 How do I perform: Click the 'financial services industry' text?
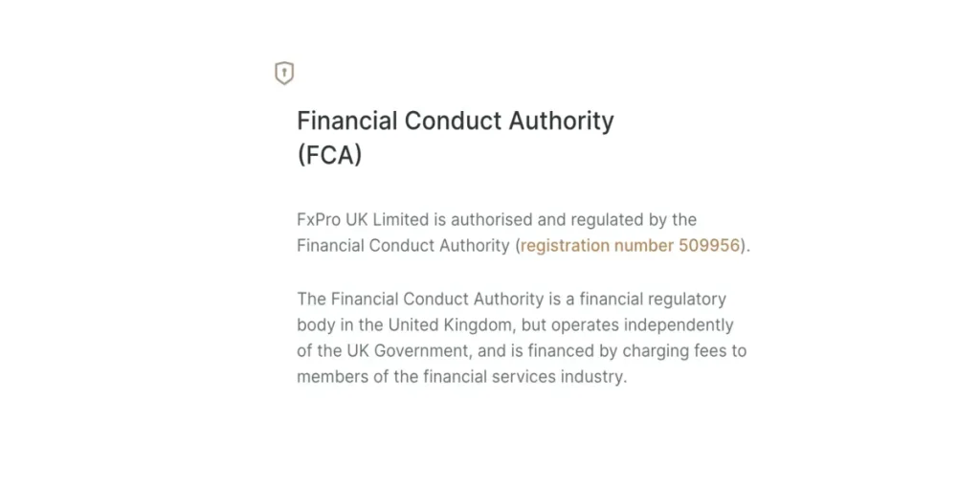click(x=523, y=376)
